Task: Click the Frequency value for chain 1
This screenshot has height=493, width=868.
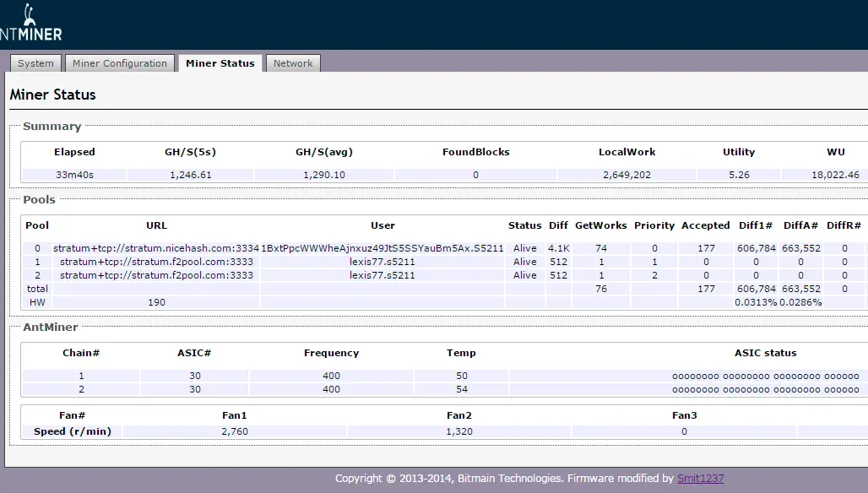Action: click(332, 376)
